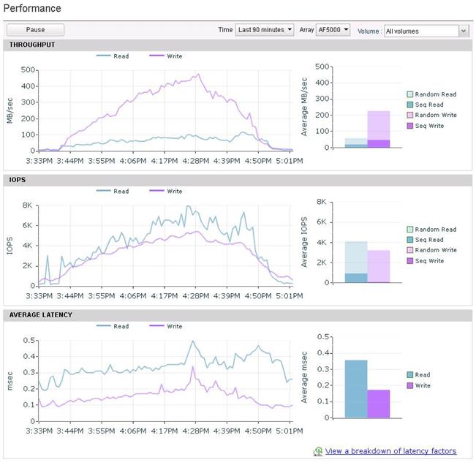This screenshot has width=476, height=465.
Task: Click the latency breakdown chart icon
Action: tap(318, 451)
